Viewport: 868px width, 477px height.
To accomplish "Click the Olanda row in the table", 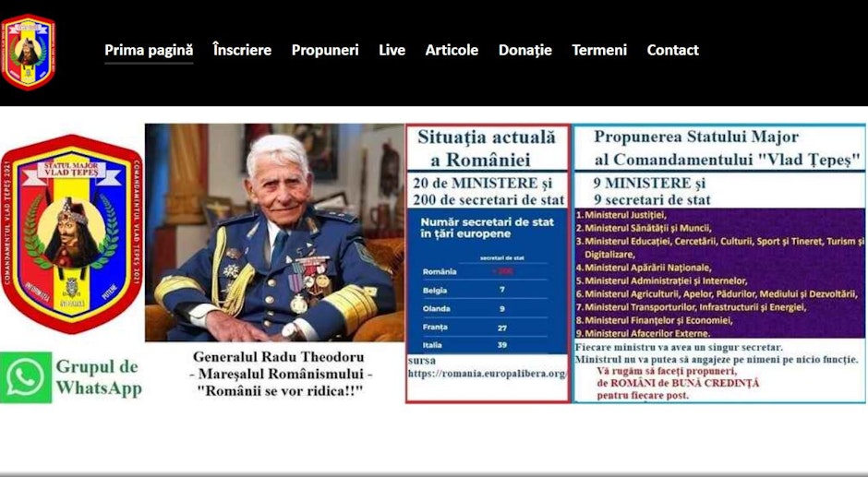I will 486,309.
